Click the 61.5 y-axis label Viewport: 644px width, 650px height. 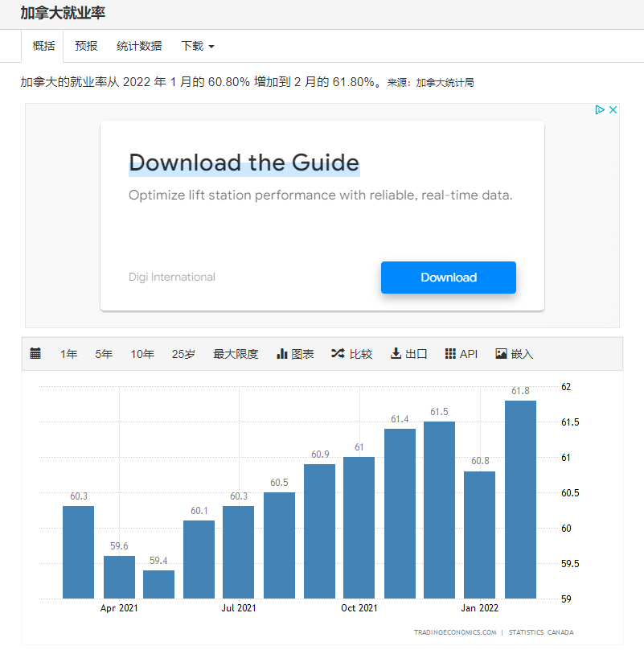pyautogui.click(x=570, y=422)
